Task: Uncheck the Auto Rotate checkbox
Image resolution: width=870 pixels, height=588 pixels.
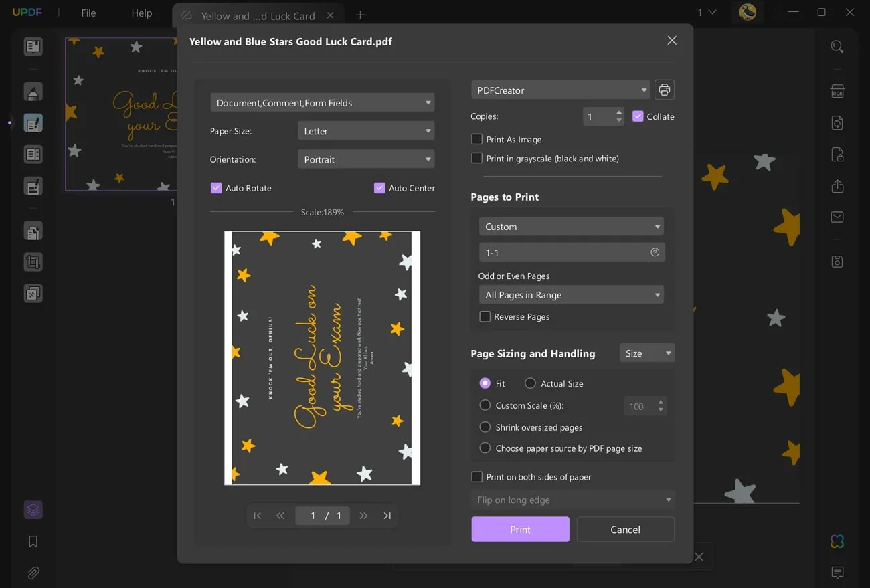Action: click(216, 188)
